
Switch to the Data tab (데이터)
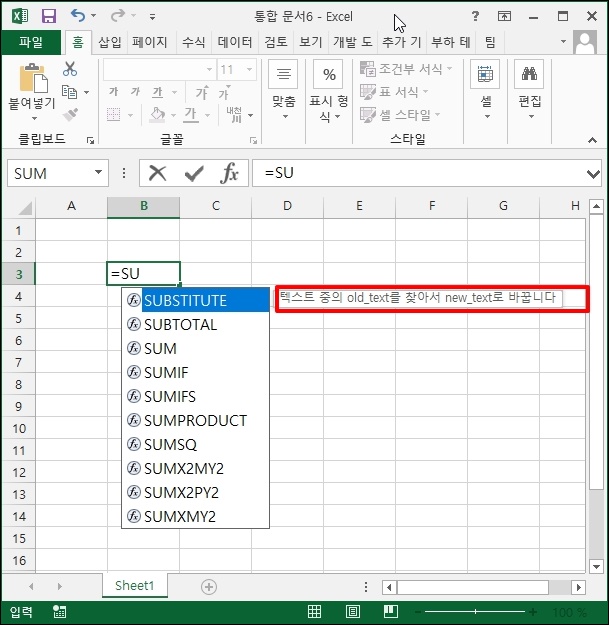tap(235, 42)
